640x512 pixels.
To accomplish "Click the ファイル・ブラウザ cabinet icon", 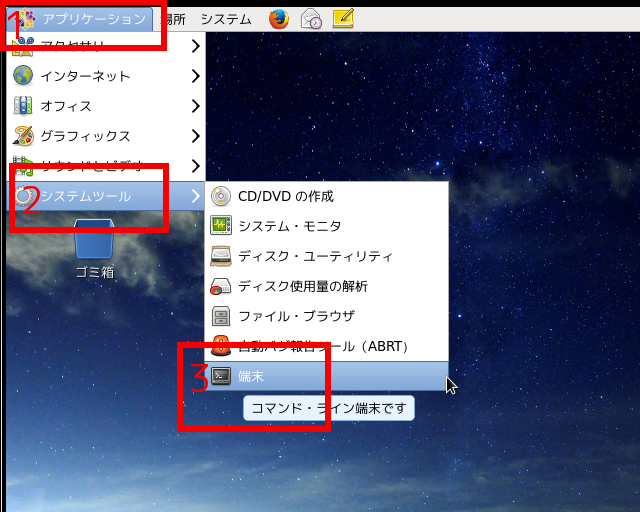I will (x=221, y=316).
